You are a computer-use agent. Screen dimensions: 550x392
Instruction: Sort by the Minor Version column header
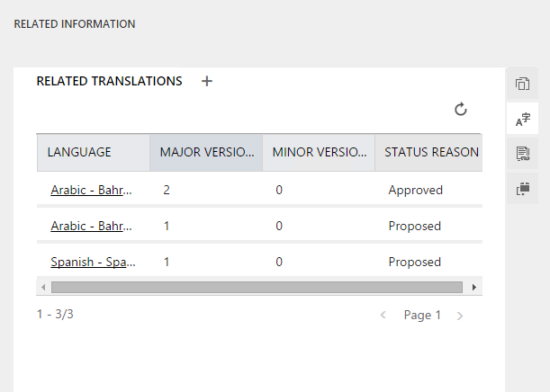tap(318, 152)
